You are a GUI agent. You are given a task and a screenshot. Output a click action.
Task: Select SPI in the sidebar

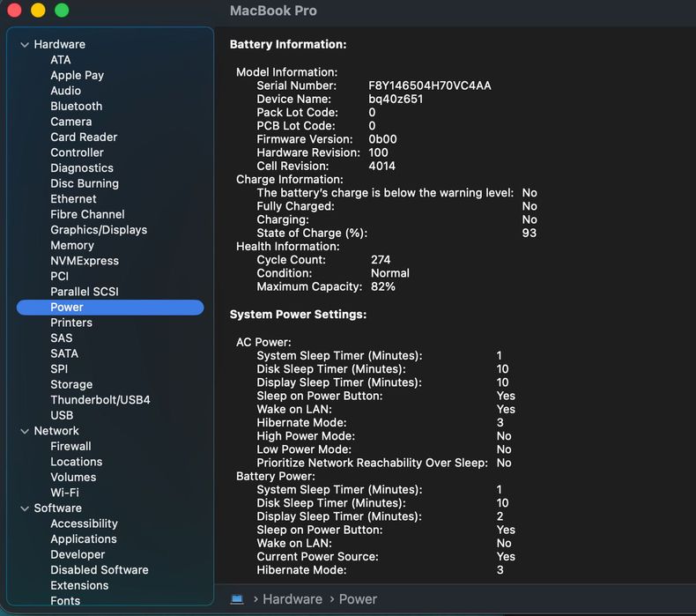[x=59, y=369]
